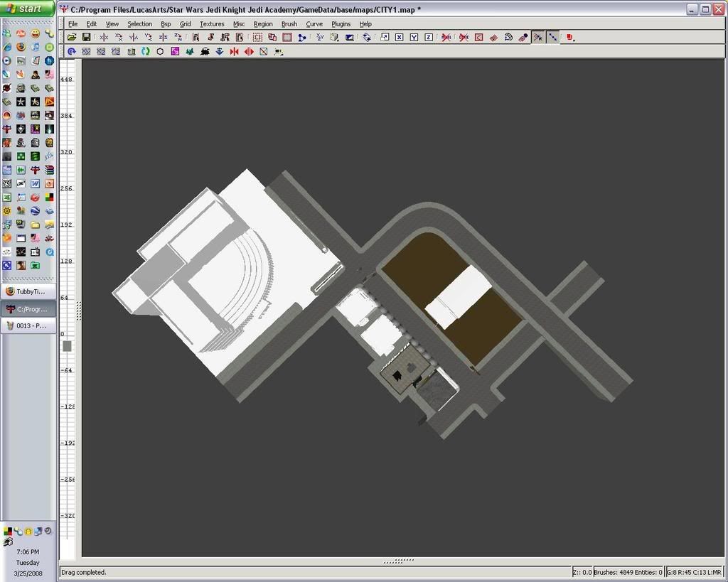The height and width of the screenshot is (582, 728).
Task: Expand the Selection menu
Action: click(x=139, y=23)
